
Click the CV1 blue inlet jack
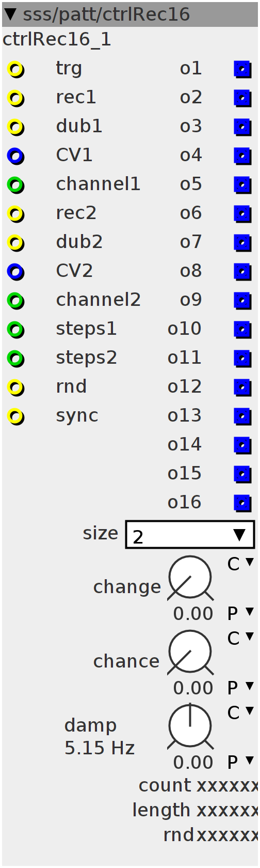point(16,156)
